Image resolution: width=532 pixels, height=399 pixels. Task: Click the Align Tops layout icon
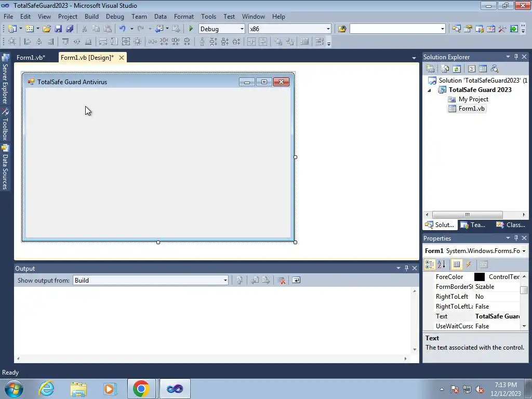(65, 42)
